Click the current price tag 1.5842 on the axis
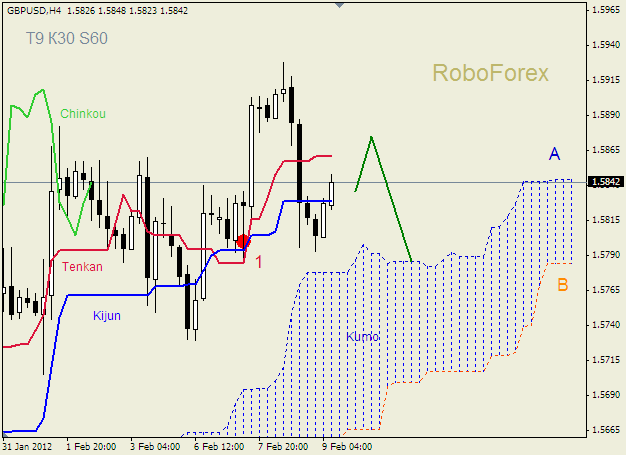The width and height of the screenshot is (626, 455). [x=606, y=182]
